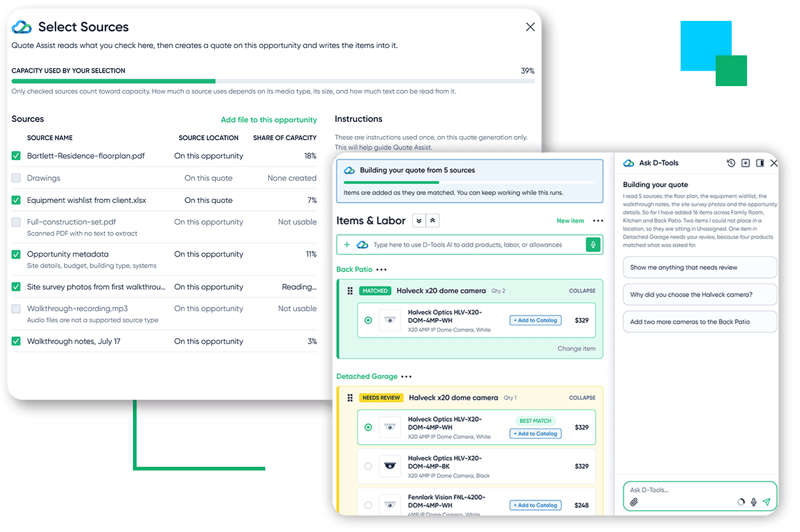The width and height of the screenshot is (800, 532).
Task: Toggle the Ask D-Tools side panel layout
Action: [x=760, y=163]
